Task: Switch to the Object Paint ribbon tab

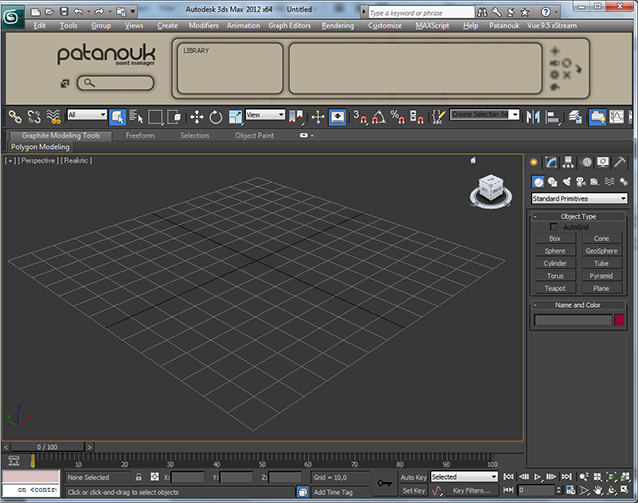Action: click(254, 136)
